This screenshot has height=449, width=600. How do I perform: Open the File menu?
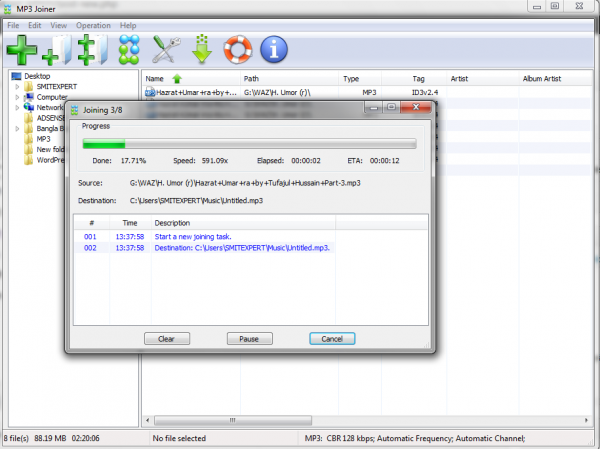point(13,26)
